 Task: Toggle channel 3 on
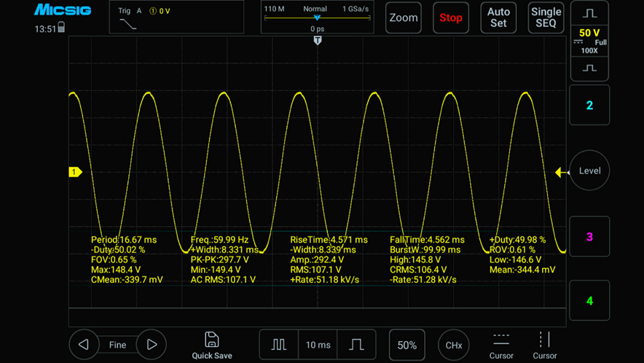pyautogui.click(x=589, y=237)
